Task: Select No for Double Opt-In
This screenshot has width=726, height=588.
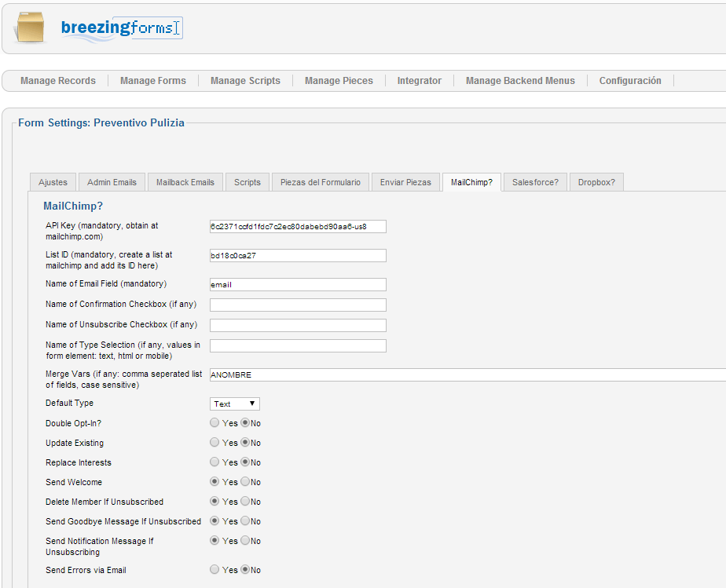Action: coord(245,422)
